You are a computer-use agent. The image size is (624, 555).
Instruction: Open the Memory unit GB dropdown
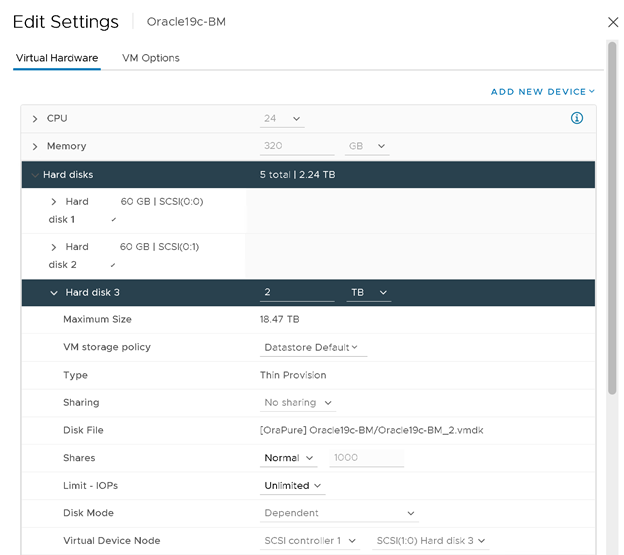point(367,147)
